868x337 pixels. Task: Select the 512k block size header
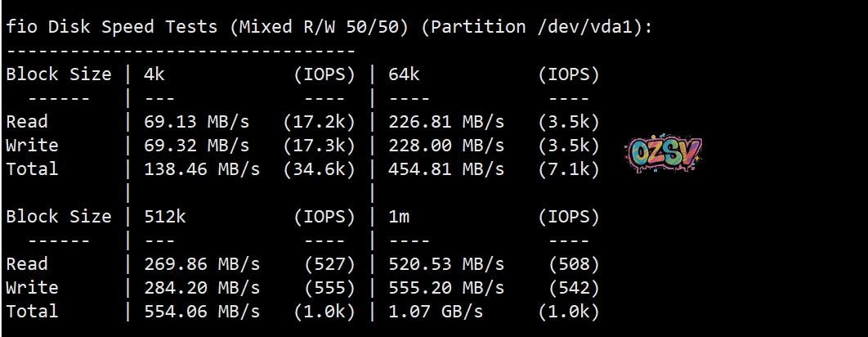pyautogui.click(x=164, y=217)
